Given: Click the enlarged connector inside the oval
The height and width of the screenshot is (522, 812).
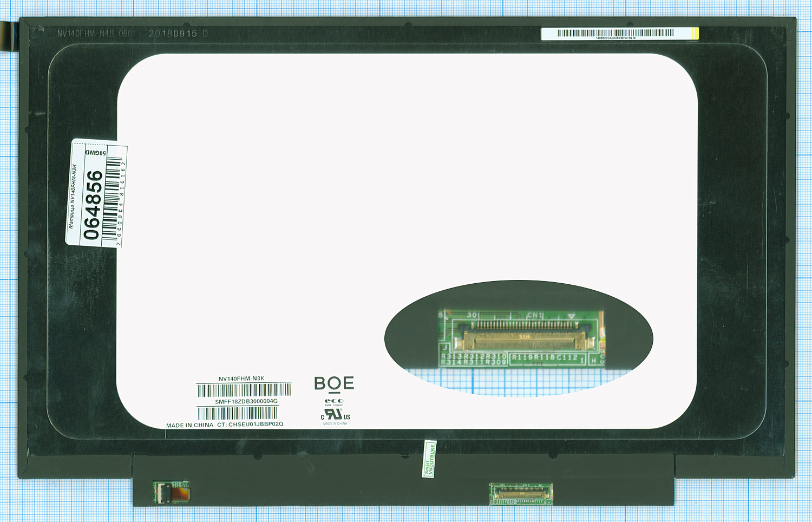Looking at the screenshot, I should coord(522,337).
